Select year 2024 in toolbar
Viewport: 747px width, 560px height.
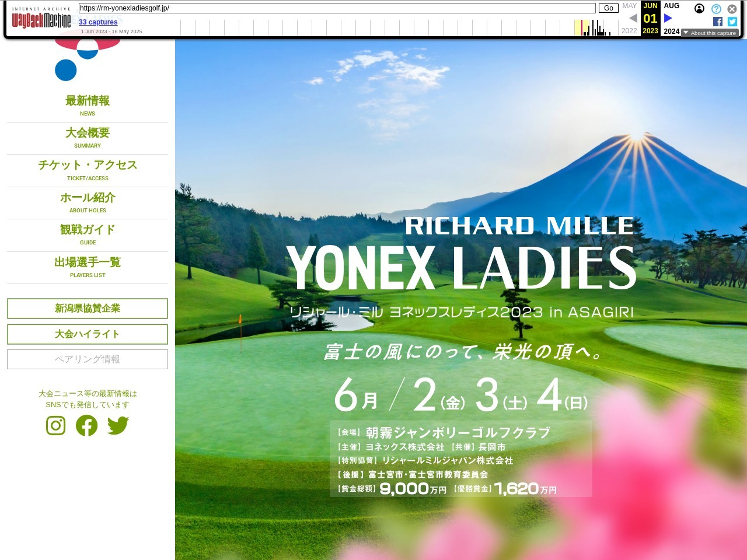tap(672, 31)
